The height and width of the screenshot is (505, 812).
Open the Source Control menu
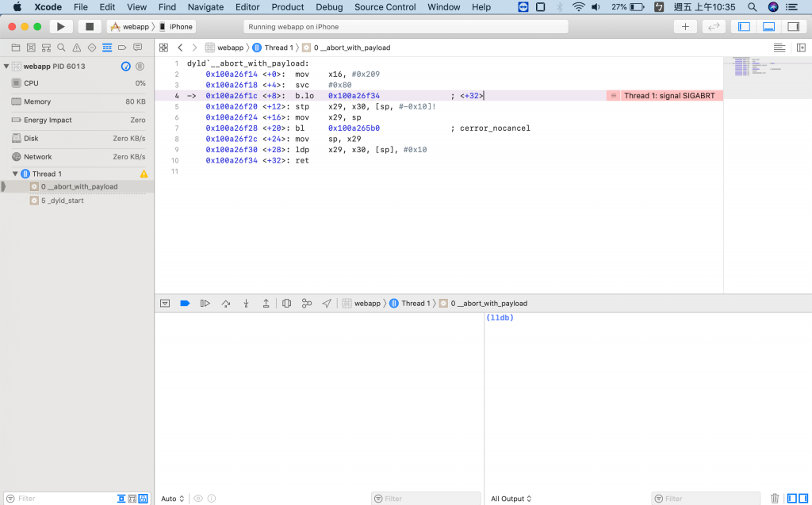pos(385,7)
